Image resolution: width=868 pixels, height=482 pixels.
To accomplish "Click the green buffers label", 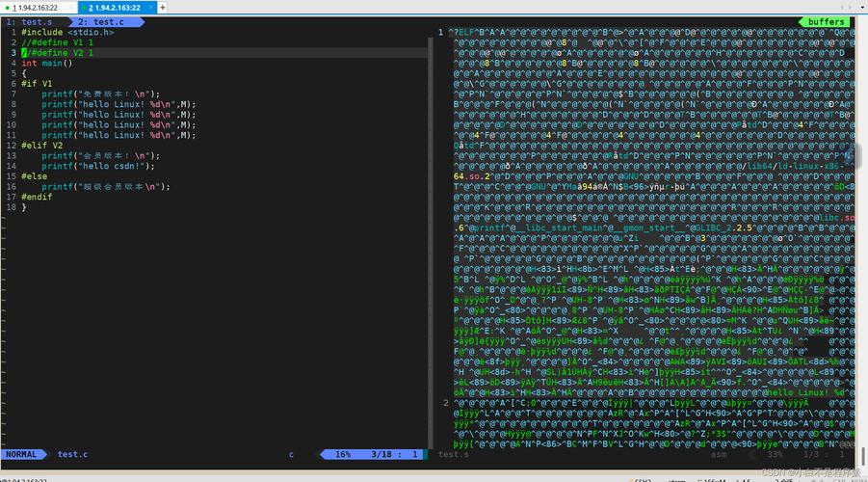I will 826,21.
